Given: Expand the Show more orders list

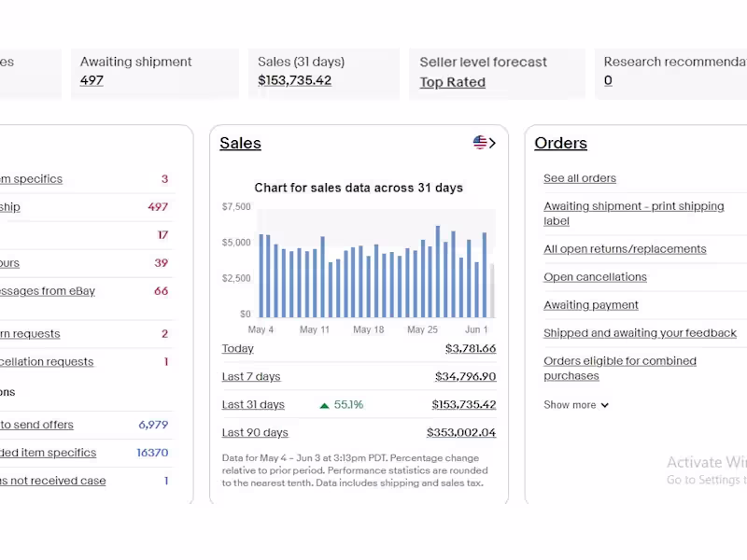Looking at the screenshot, I should (x=576, y=405).
